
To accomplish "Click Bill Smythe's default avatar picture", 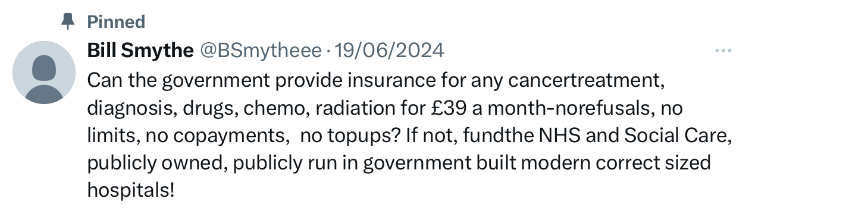I will (44, 73).
